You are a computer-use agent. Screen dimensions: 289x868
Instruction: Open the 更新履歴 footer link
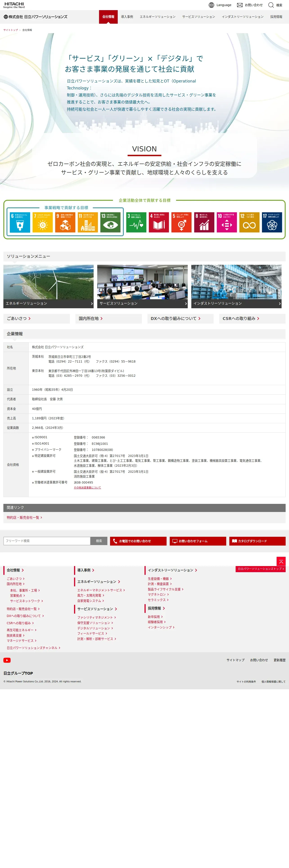[x=280, y=660]
